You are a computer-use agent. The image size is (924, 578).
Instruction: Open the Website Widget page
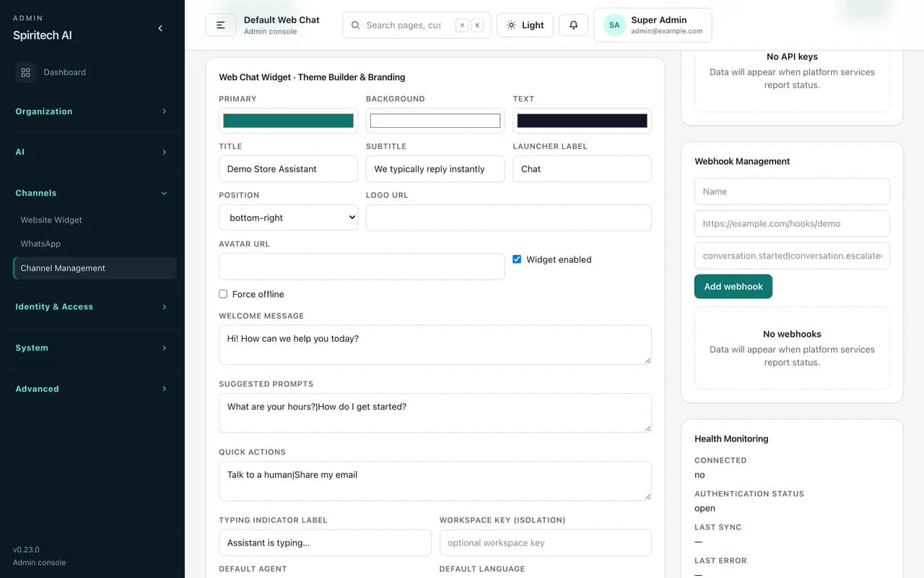click(95, 220)
